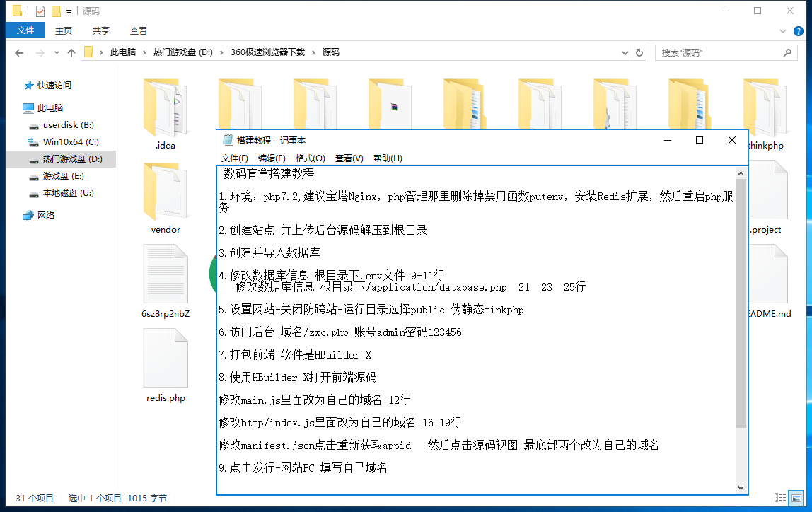Expand the ribbon with the chevron
Viewport: 812px width, 512px height.
(783, 31)
